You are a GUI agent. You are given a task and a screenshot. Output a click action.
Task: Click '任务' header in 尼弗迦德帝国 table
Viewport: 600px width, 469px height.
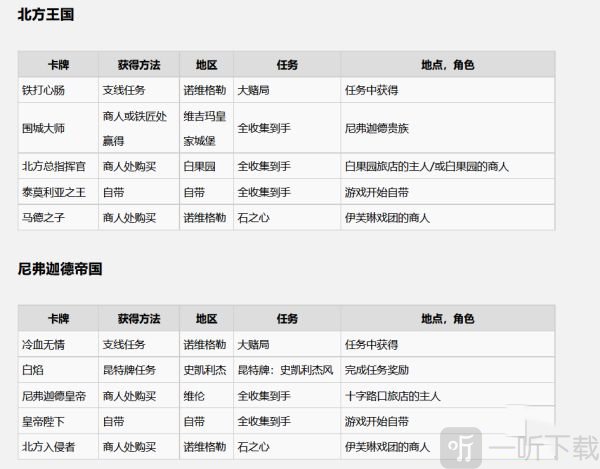click(287, 318)
